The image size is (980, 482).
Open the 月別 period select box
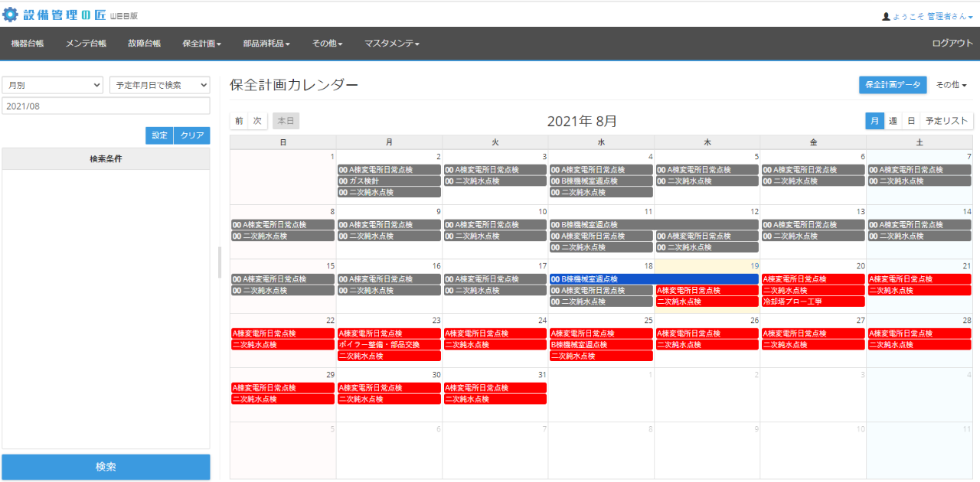point(53,85)
